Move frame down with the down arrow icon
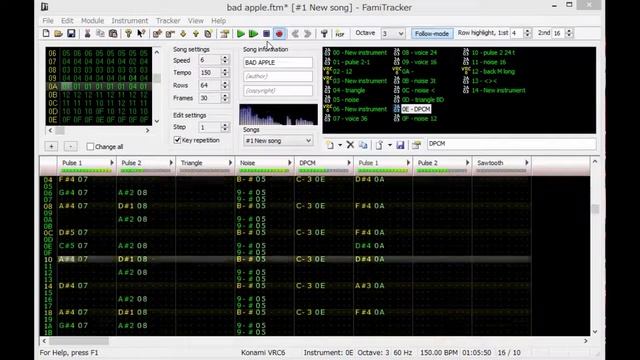This screenshot has width=640, height=360. (x=183, y=33)
